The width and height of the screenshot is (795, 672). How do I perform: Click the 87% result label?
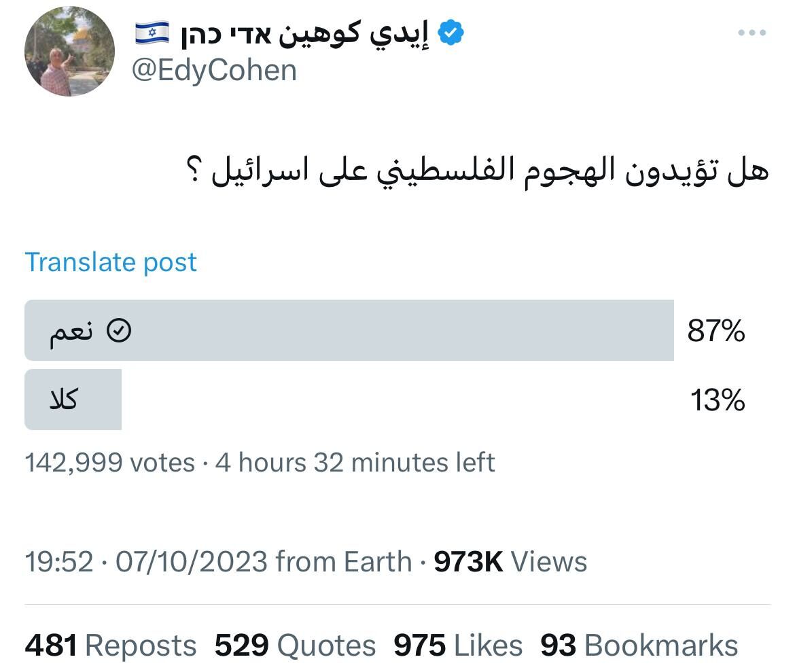tap(716, 332)
